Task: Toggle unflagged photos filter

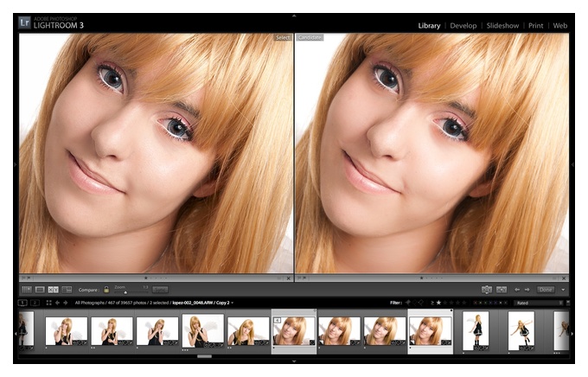Action: [x=414, y=303]
